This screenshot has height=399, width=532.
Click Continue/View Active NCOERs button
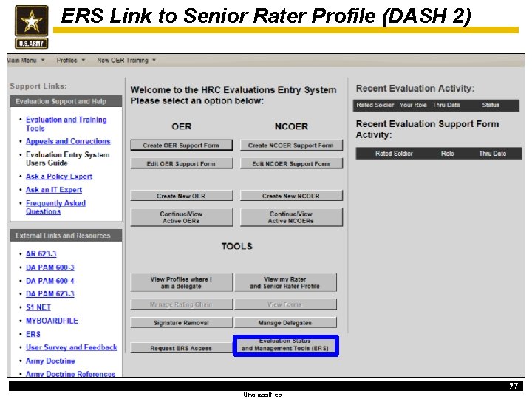[x=291, y=217]
